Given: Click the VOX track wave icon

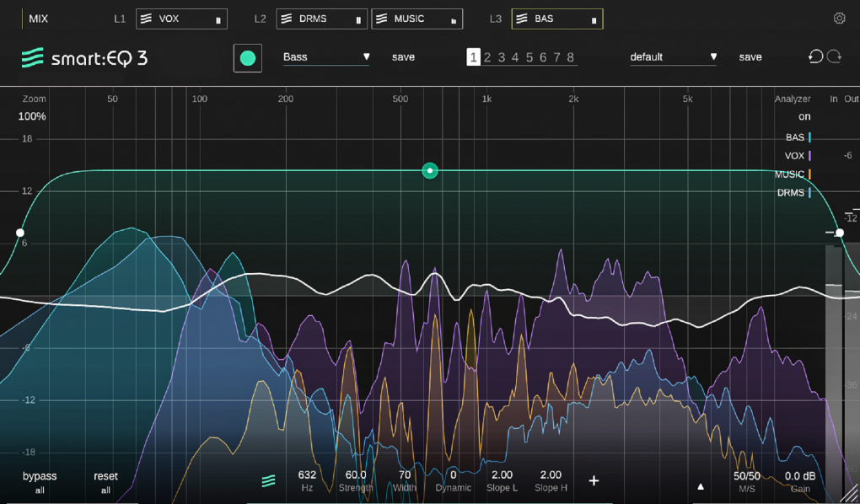Looking at the screenshot, I should [x=146, y=19].
